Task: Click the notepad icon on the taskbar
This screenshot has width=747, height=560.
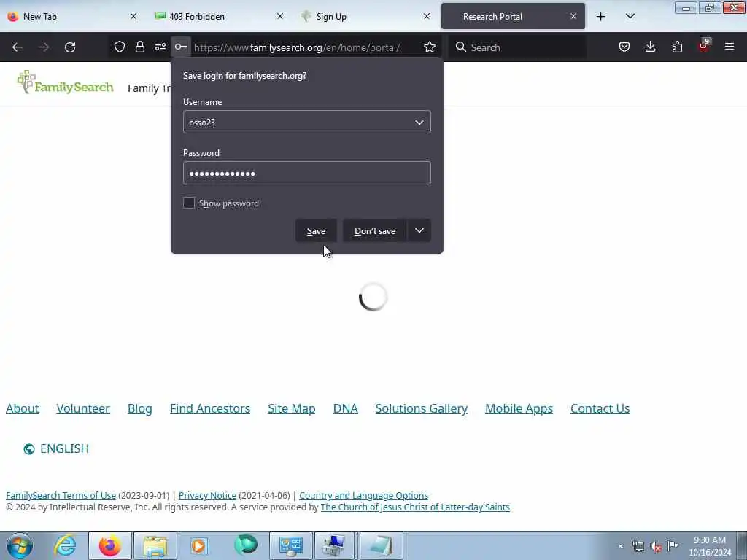Action: click(382, 545)
